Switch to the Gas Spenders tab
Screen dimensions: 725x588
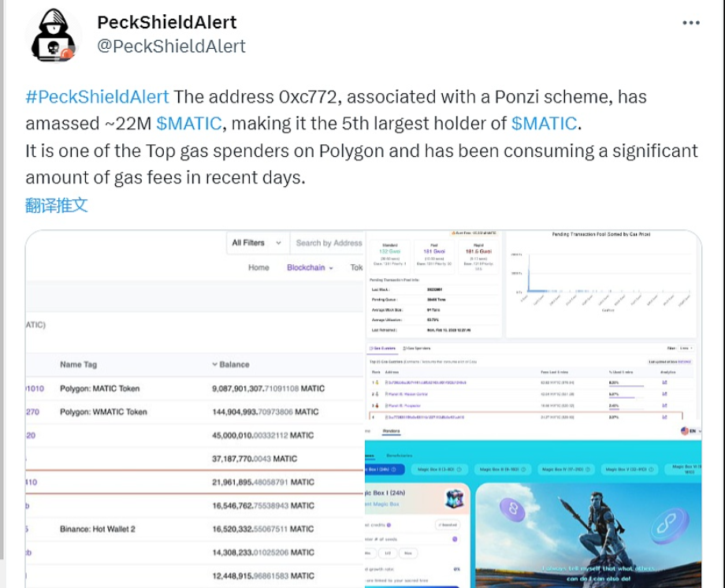[418, 350]
